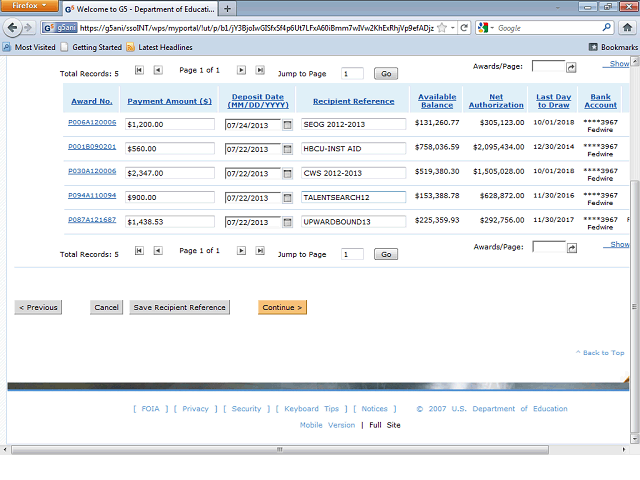Open the FOIA footer link
640x480 pixels.
pos(150,409)
